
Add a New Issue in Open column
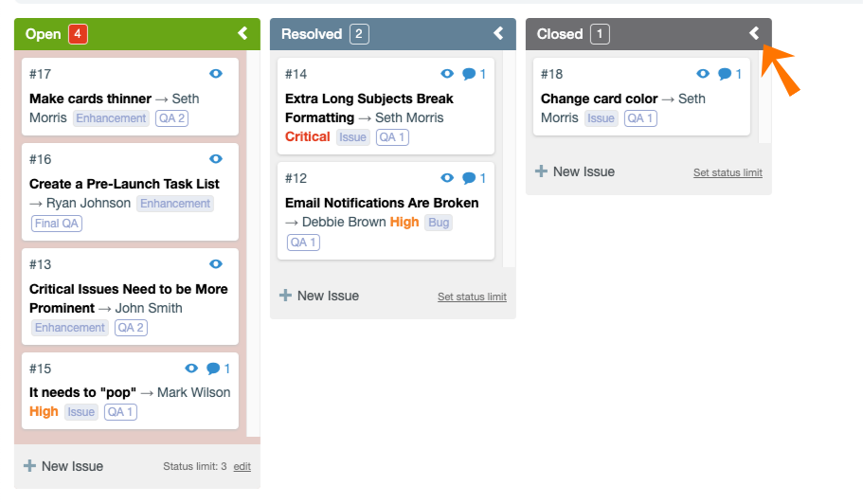[x=63, y=466]
